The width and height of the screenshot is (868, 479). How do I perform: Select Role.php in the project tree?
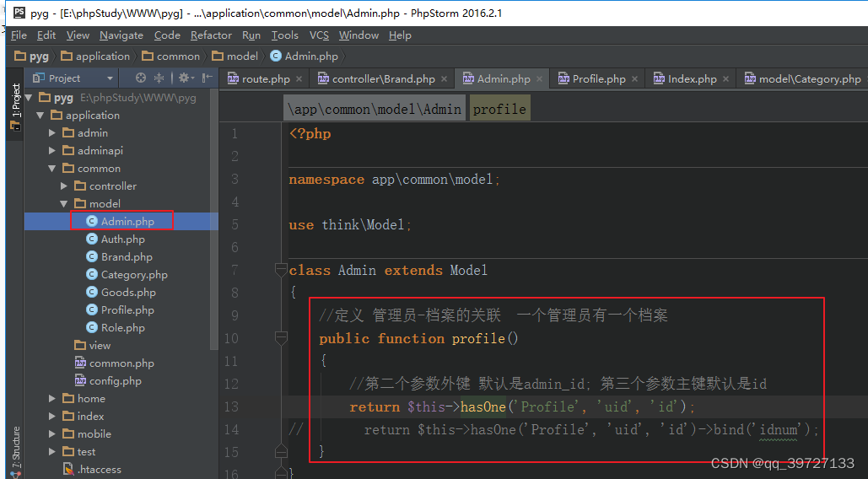click(x=116, y=327)
